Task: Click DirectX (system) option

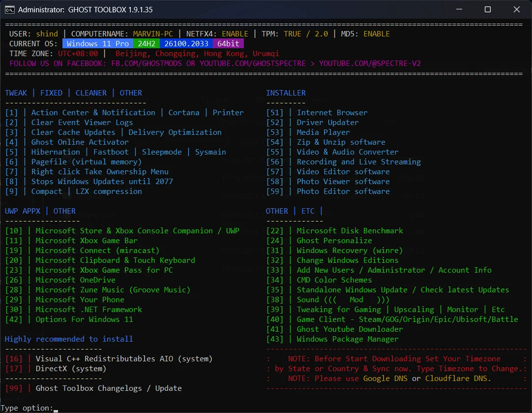Action: point(56,369)
